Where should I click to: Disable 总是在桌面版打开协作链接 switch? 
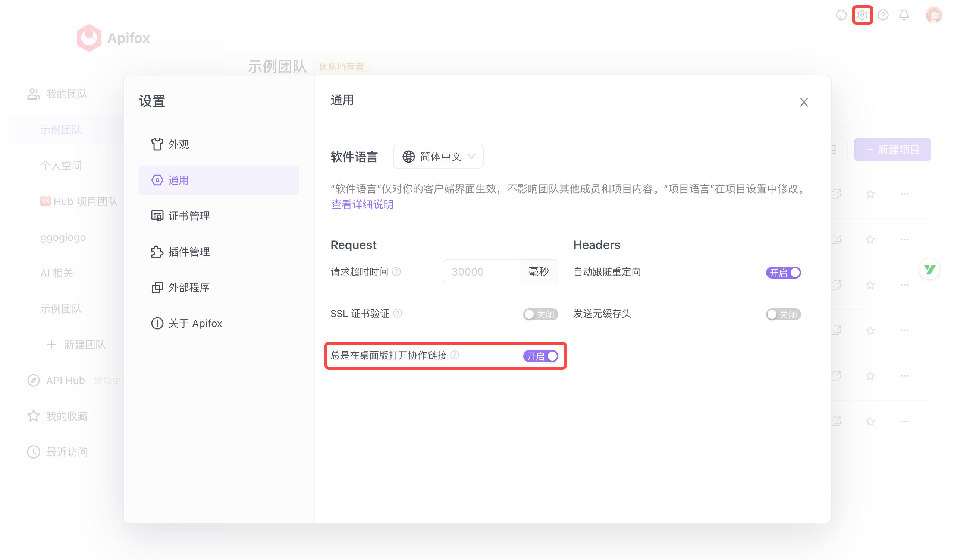pos(540,356)
